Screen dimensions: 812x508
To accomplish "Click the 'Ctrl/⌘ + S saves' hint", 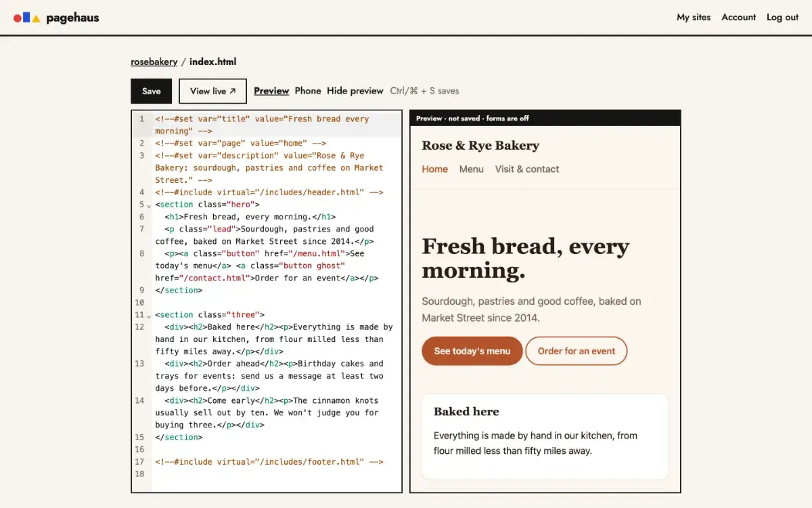I will coord(424,91).
